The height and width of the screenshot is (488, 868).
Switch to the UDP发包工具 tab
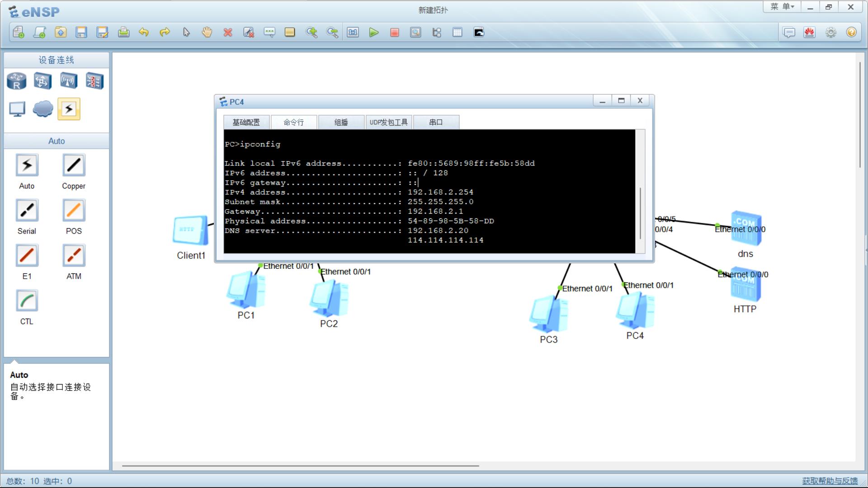389,122
